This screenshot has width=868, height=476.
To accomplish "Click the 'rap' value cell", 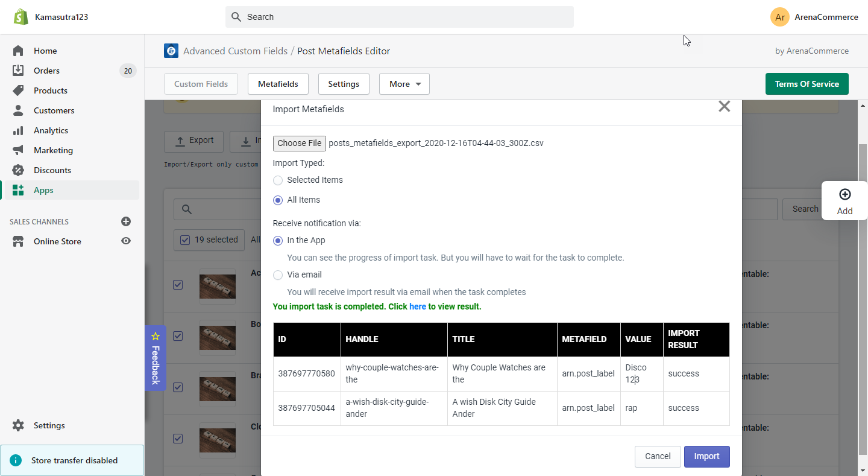I will pos(641,408).
